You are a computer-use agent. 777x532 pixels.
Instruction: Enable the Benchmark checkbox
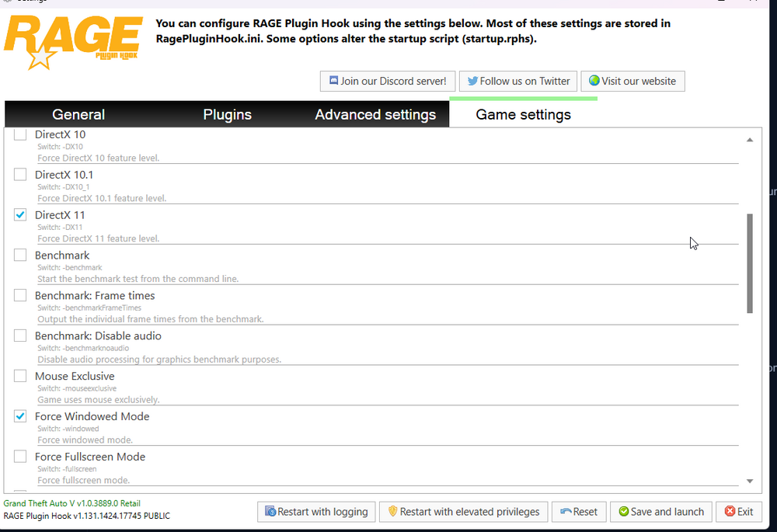[20, 255]
